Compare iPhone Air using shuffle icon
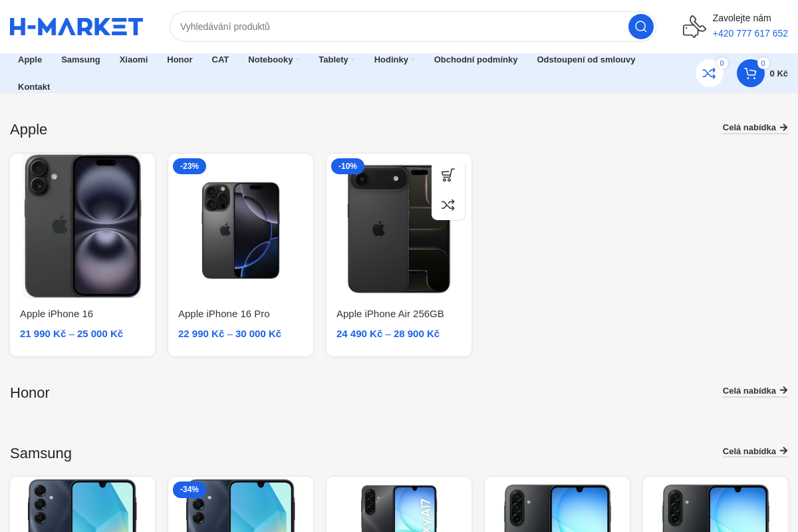Image resolution: width=798 pixels, height=532 pixels. pos(448,205)
